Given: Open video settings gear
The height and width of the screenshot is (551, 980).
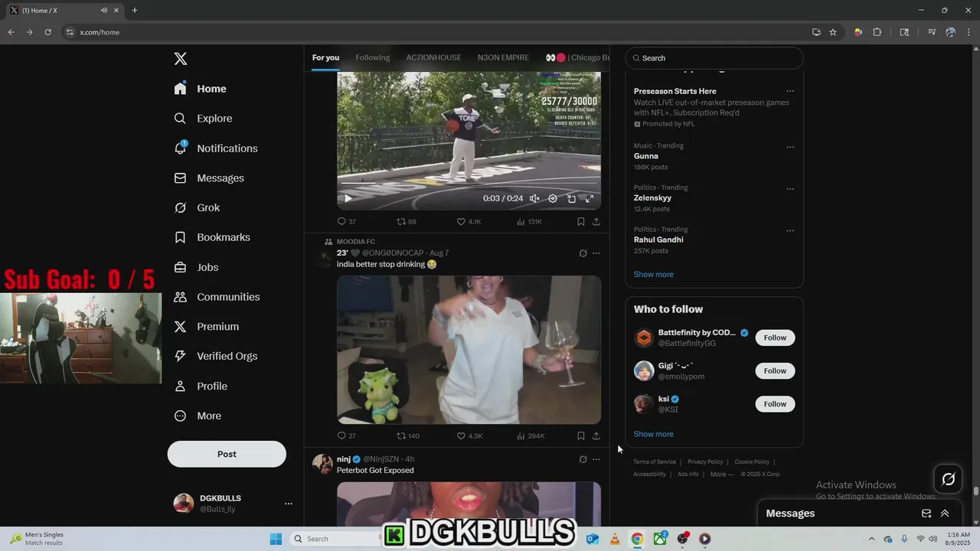Looking at the screenshot, I should click(553, 198).
